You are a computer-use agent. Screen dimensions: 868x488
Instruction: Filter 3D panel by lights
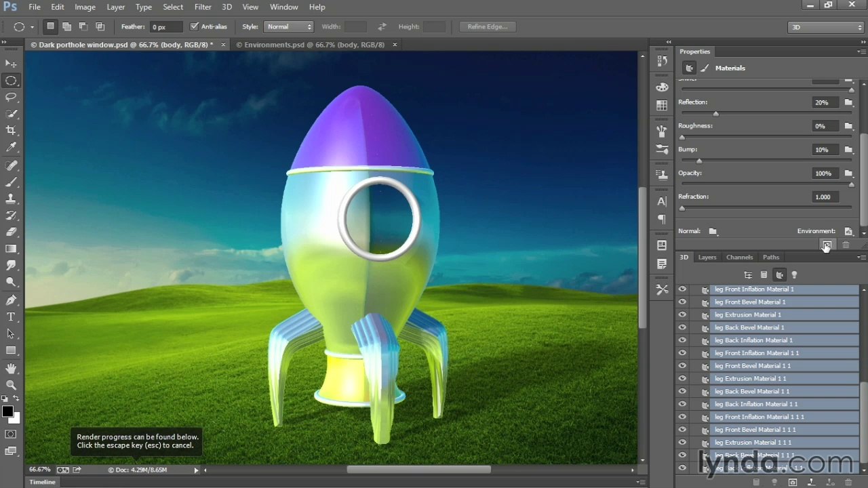coord(794,275)
